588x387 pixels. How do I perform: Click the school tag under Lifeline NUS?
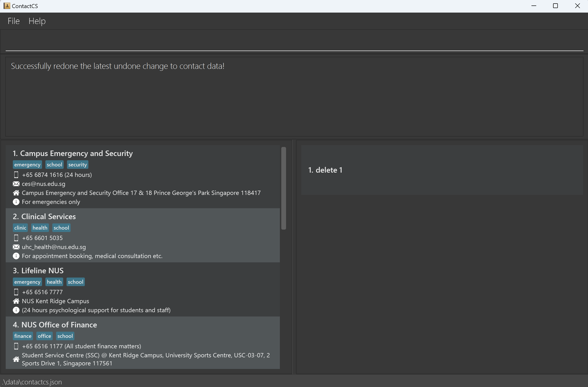[x=76, y=282]
